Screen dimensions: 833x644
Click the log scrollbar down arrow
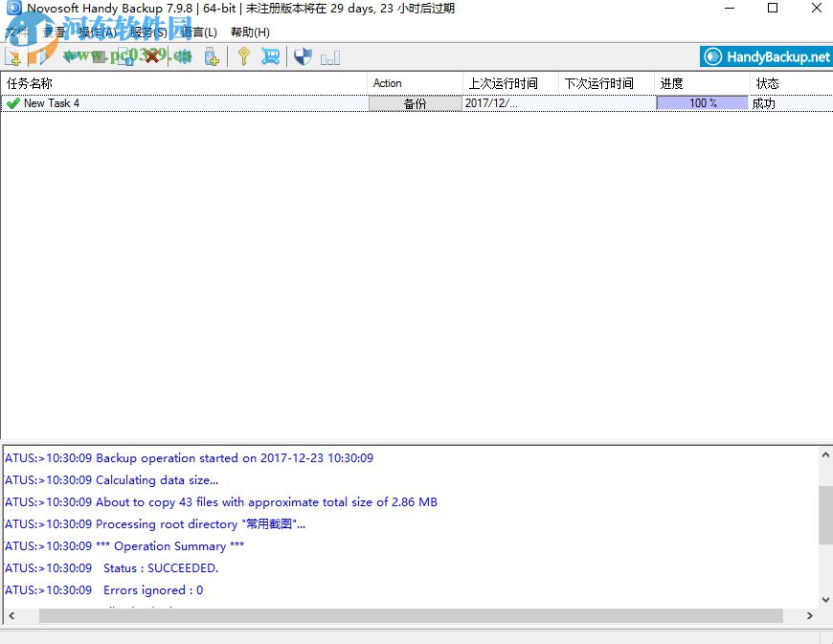pos(825,600)
